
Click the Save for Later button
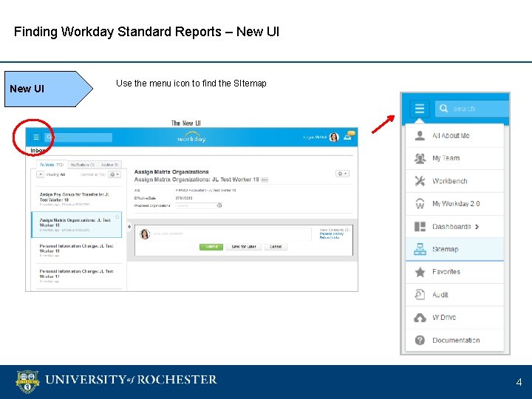(x=244, y=247)
